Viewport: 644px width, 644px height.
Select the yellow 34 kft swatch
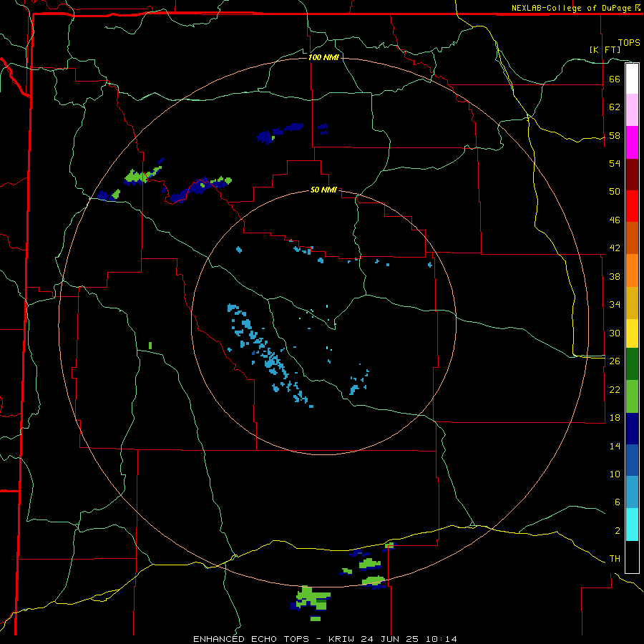(632, 333)
